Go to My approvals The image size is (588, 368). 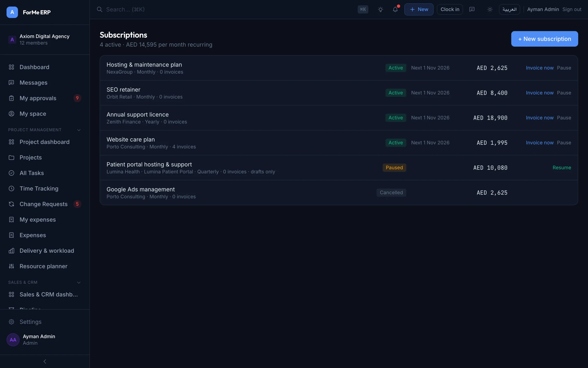pos(45,98)
